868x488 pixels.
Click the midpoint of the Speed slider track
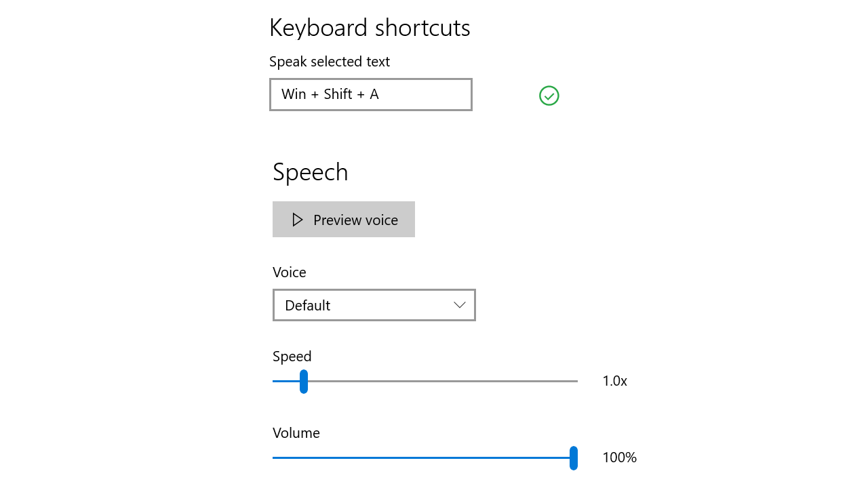[x=425, y=381]
